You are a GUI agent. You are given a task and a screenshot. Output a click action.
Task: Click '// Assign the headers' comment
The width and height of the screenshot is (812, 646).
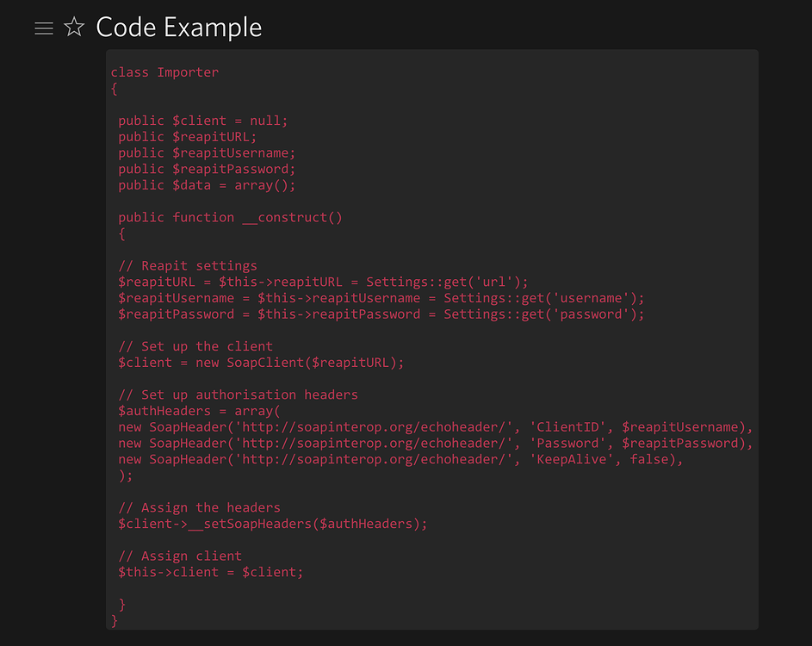click(x=199, y=507)
